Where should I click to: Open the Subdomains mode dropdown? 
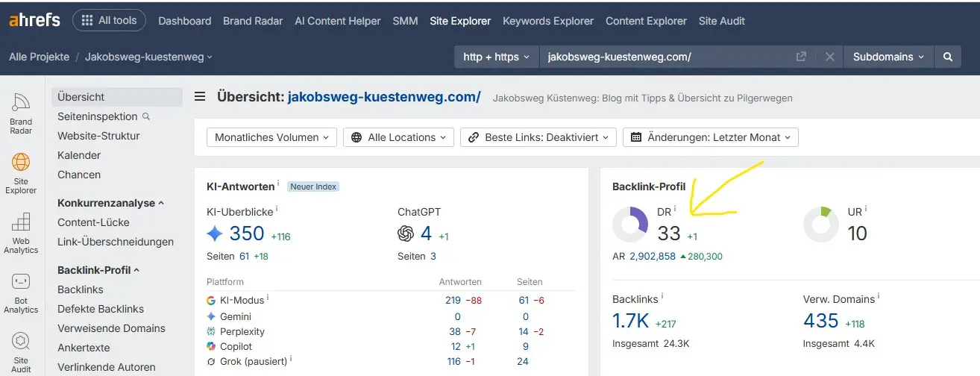[888, 57]
